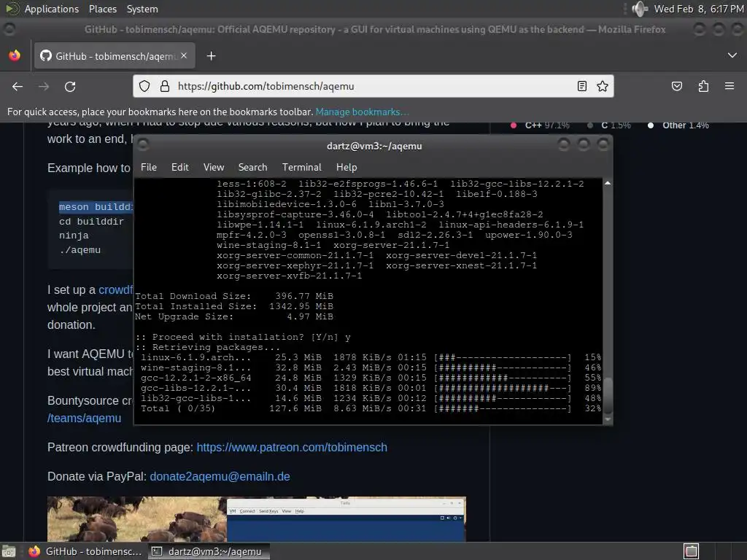This screenshot has width=747, height=560.
Task: Open the terminal Search menu
Action: click(x=252, y=167)
